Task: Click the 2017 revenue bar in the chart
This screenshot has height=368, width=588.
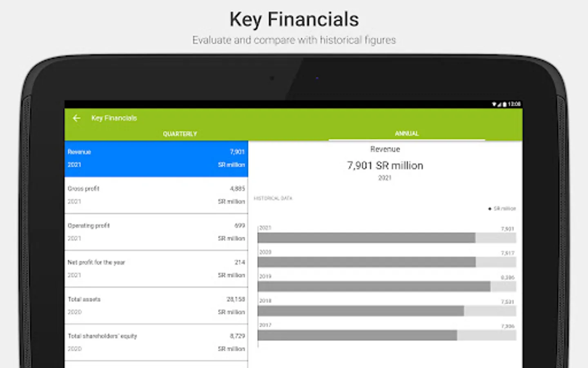Action: coord(357,335)
